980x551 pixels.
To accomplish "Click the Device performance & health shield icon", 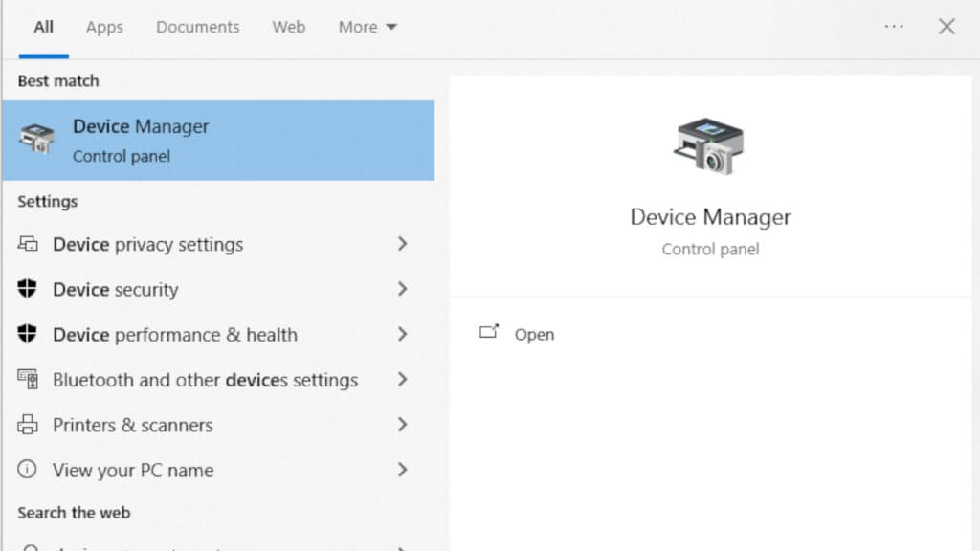I will coord(28,334).
